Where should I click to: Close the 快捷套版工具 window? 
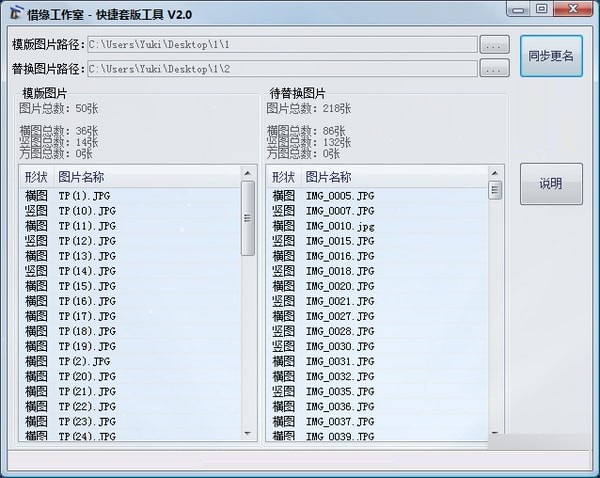[573, 8]
